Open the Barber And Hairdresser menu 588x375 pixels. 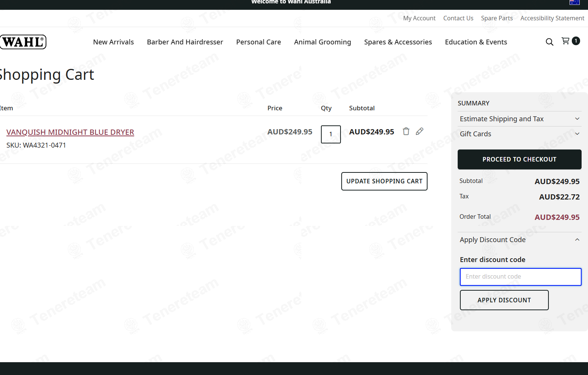[x=185, y=42]
